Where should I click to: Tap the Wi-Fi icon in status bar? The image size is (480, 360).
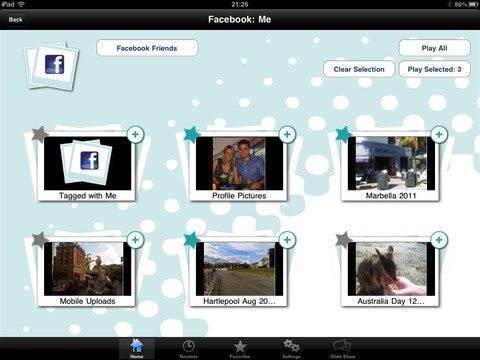click(x=21, y=4)
